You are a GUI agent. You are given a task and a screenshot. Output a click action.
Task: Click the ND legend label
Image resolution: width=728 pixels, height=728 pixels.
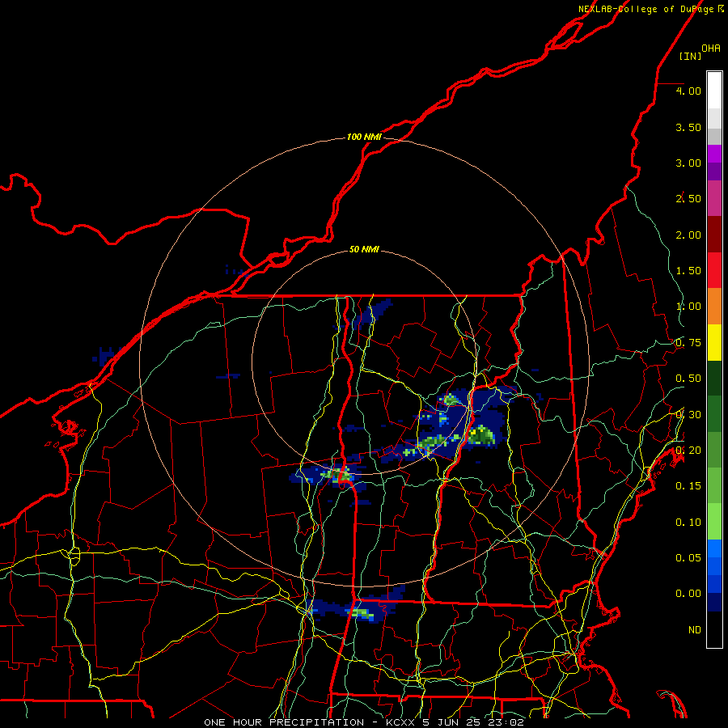point(695,630)
